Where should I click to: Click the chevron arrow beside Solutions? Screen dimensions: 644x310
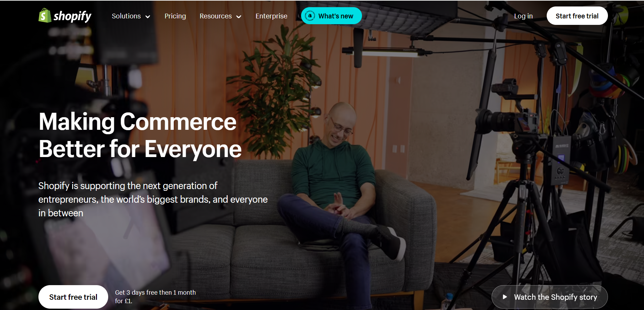(x=148, y=16)
